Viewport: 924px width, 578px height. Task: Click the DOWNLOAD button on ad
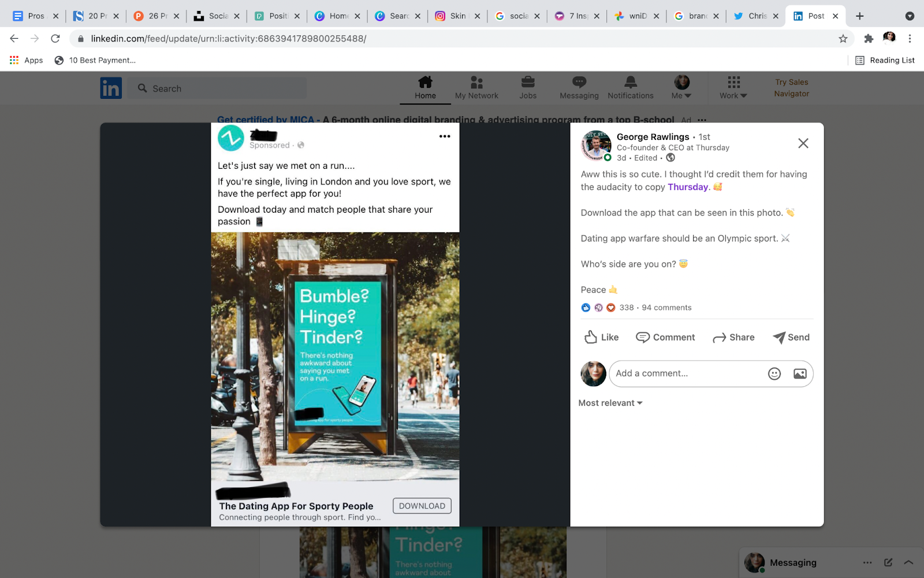coord(422,506)
